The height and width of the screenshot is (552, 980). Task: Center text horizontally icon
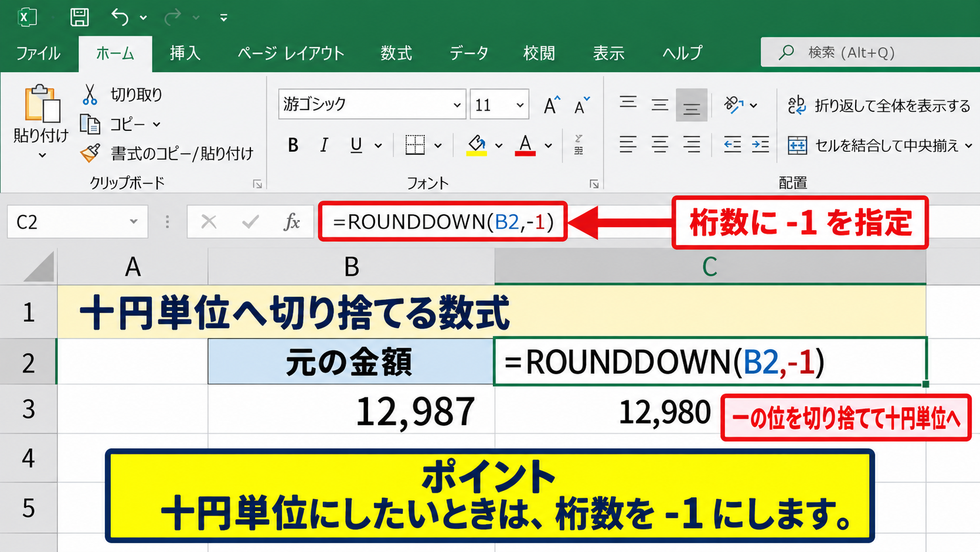click(660, 144)
